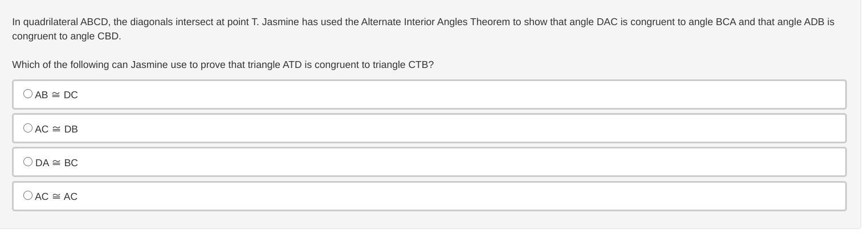This screenshot has width=868, height=233.
Task: Click the empty area of the second answer box
Action: pyautogui.click(x=456, y=128)
